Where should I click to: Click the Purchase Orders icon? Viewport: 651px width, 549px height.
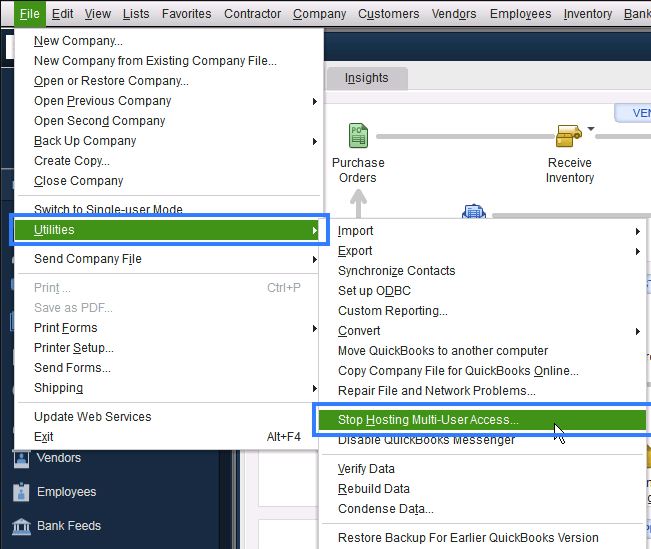click(x=358, y=135)
